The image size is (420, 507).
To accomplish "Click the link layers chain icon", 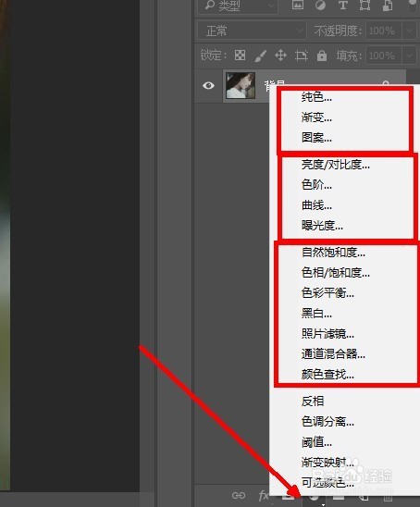I will pyautogui.click(x=239, y=495).
